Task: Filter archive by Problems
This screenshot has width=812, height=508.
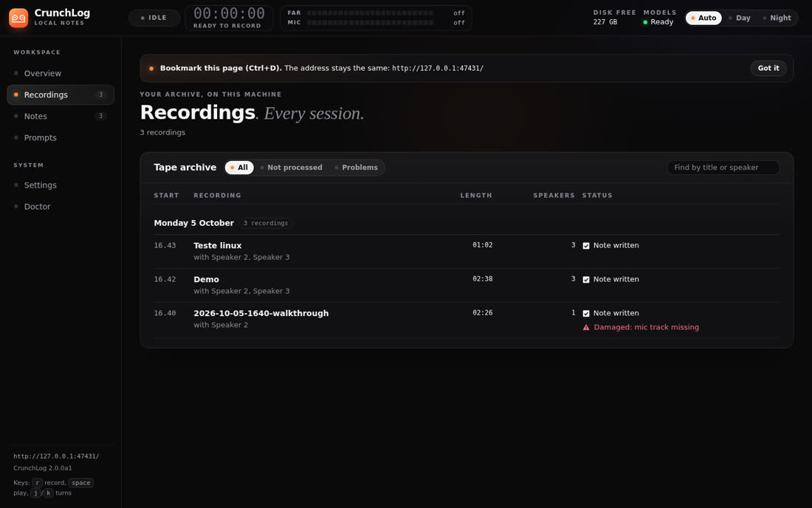Action: [357, 168]
